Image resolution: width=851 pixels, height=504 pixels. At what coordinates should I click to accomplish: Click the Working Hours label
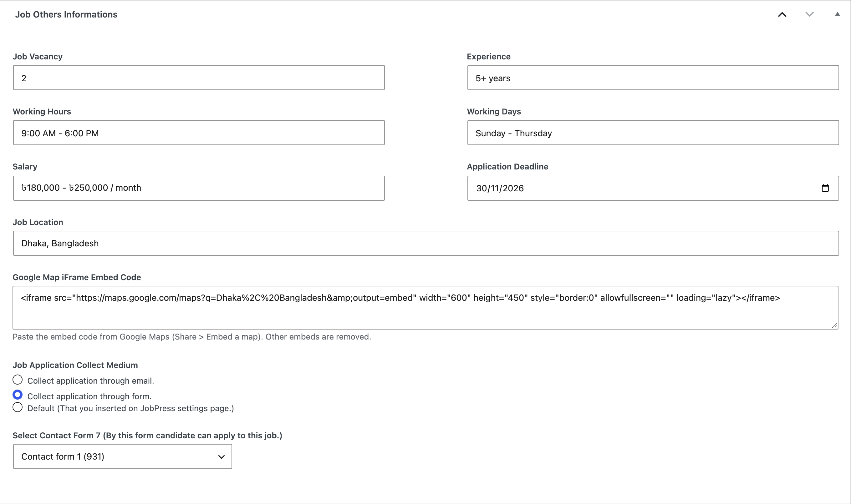click(42, 112)
